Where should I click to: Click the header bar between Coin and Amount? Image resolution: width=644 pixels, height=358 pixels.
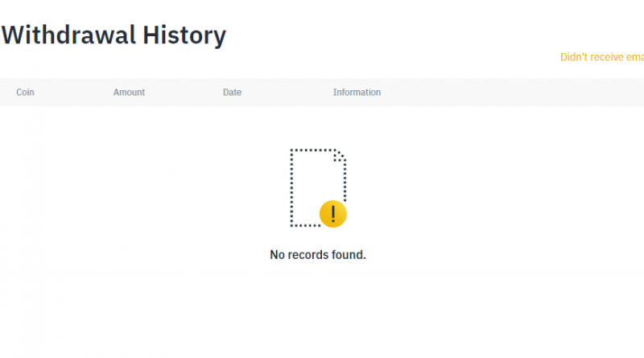click(74, 93)
